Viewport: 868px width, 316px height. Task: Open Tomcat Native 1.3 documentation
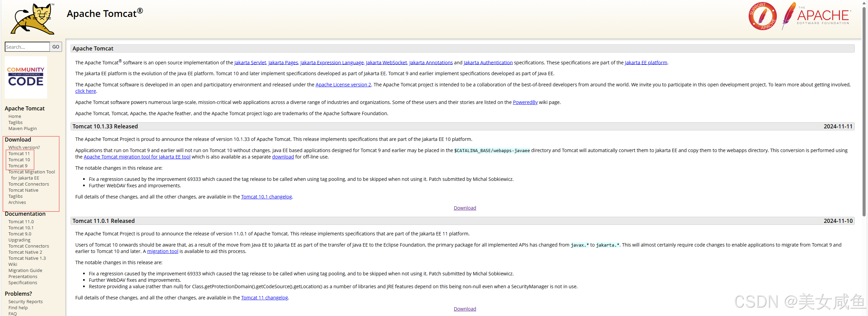point(27,258)
